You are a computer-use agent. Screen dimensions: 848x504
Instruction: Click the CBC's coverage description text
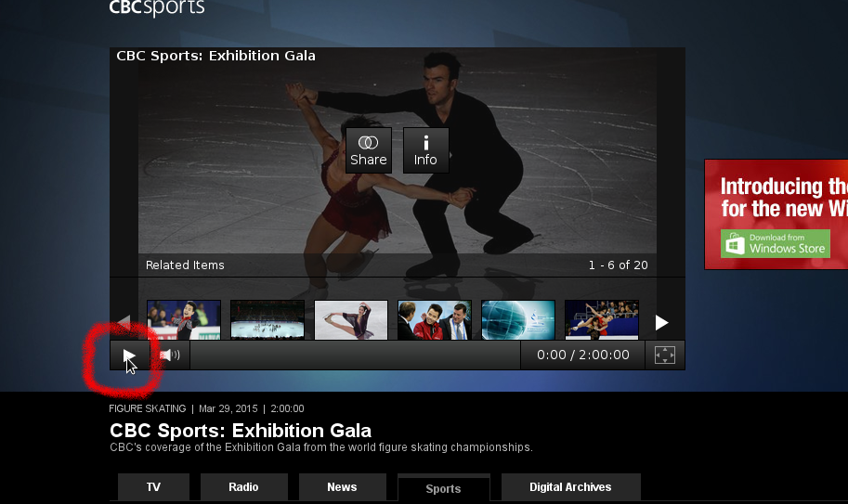321,447
